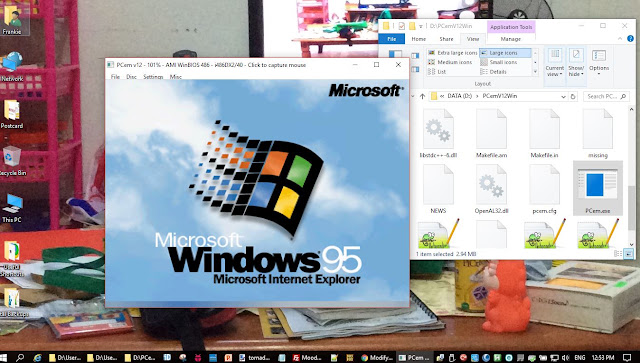This screenshot has width=640, height=363.
Task: Open the Recycle Bin on the desktop
Action: pyautogui.click(x=12, y=160)
